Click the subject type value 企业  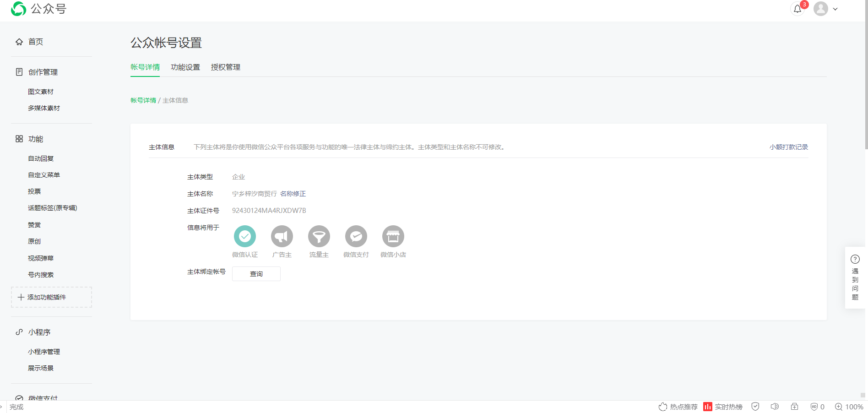click(x=239, y=177)
